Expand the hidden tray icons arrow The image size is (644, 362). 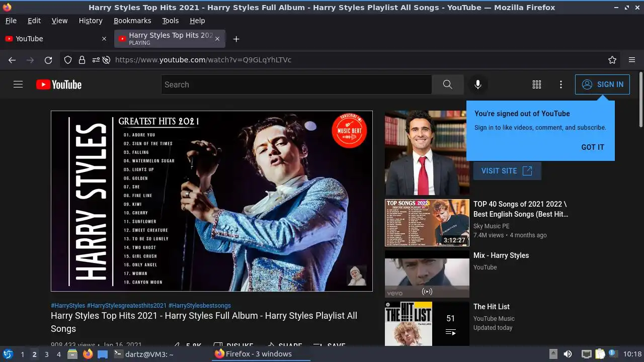[x=553, y=354]
